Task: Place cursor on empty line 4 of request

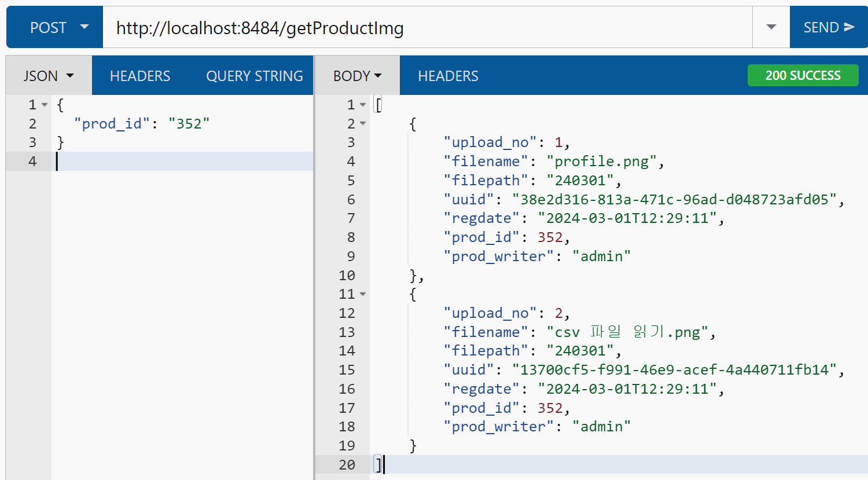Action: pos(182,162)
